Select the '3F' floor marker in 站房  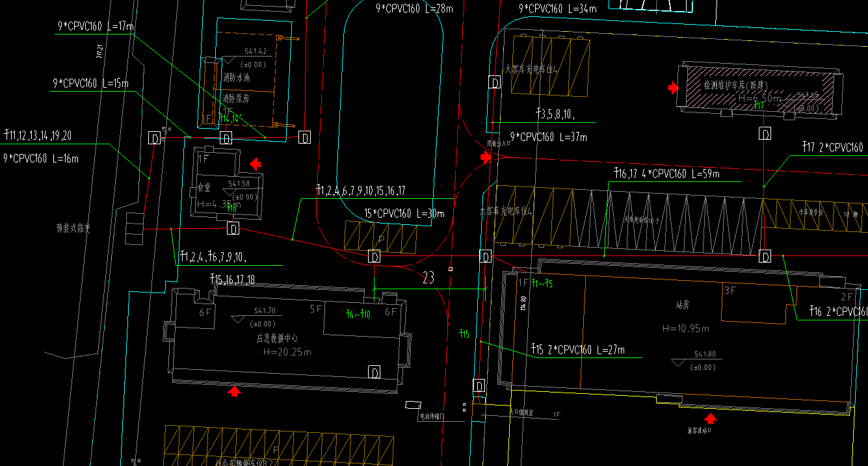pos(731,291)
